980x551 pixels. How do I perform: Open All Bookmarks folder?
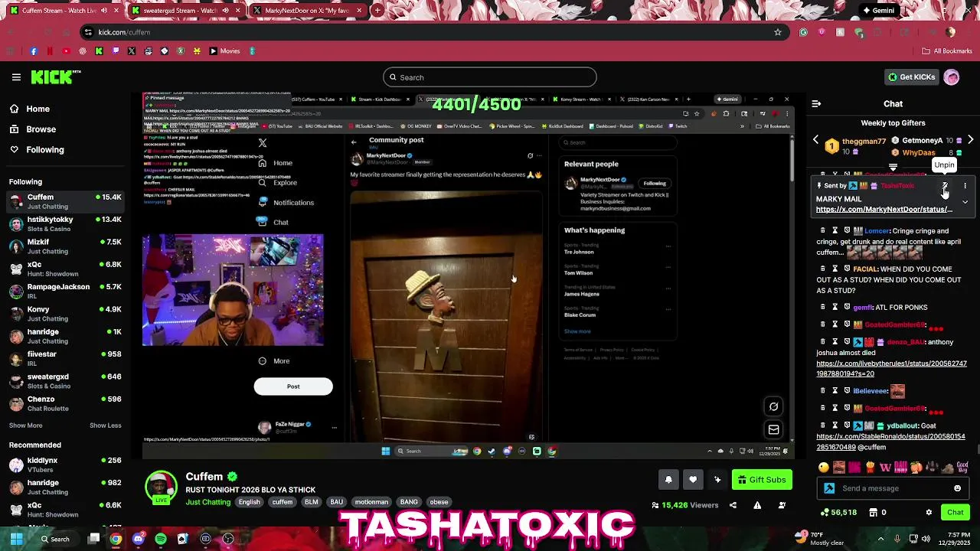pyautogui.click(x=947, y=51)
